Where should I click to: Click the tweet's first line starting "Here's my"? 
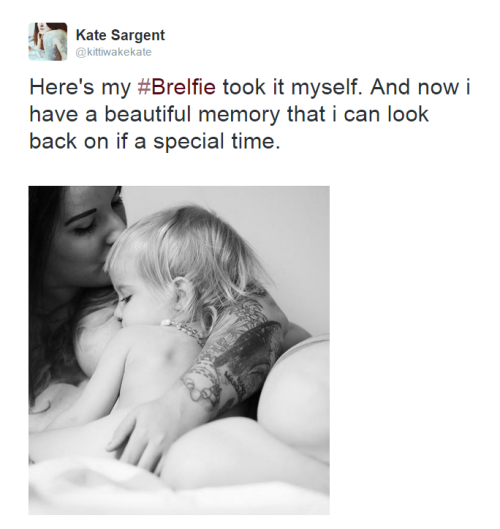click(250, 88)
